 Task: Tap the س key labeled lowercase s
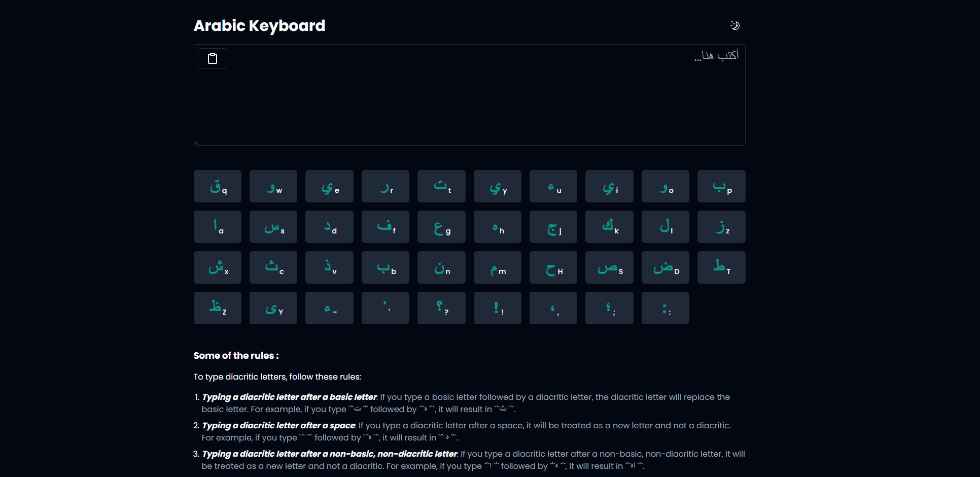(x=273, y=227)
